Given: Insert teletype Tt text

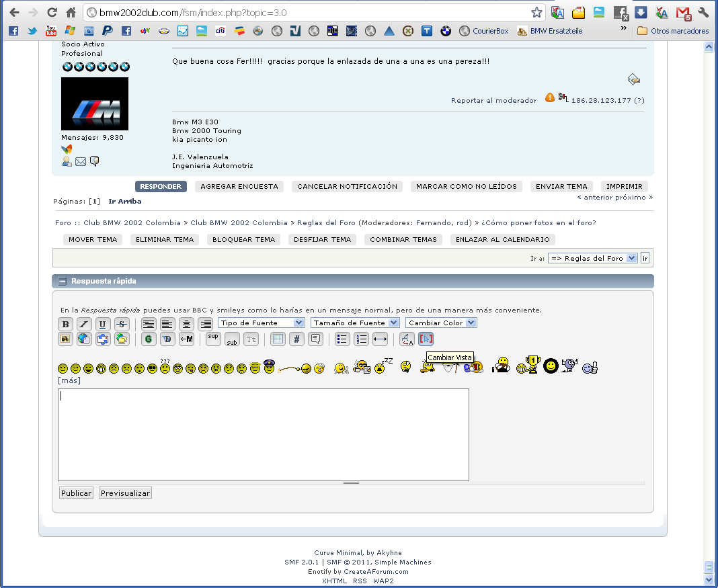Looking at the screenshot, I should (251, 339).
